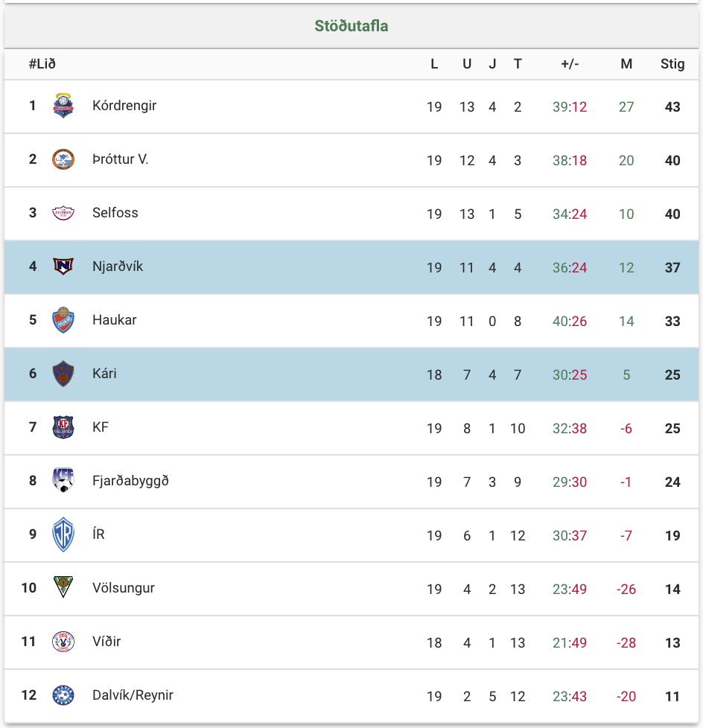Screen dimensions: 703x728
Task: Click the Kórdrengir club crest
Action: [63, 106]
